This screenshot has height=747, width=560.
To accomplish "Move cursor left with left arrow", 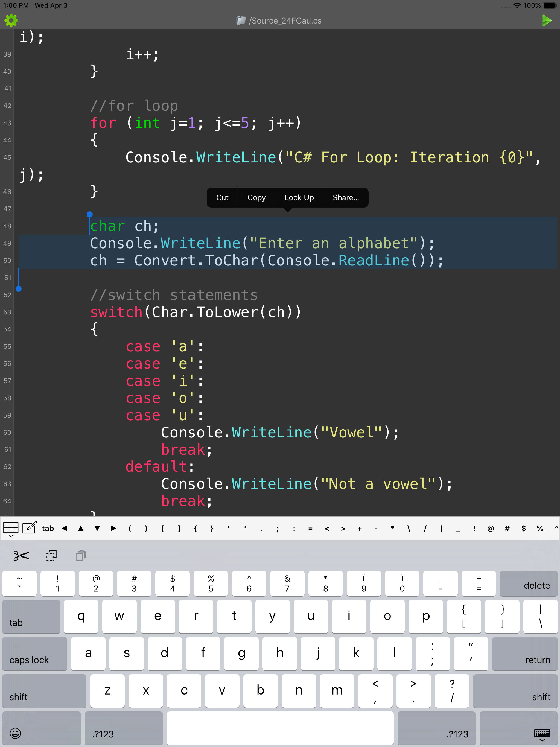I will pos(64,529).
